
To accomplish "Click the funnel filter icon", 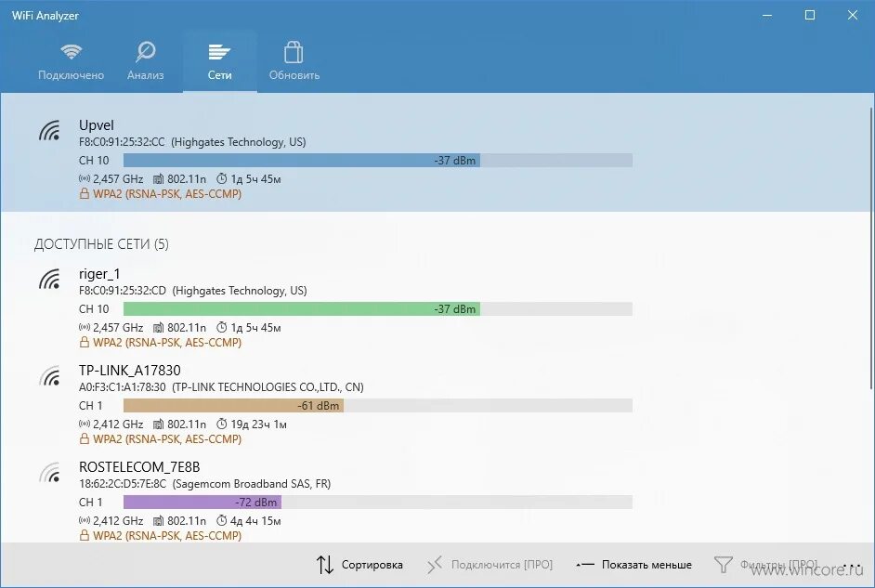I will (724, 565).
